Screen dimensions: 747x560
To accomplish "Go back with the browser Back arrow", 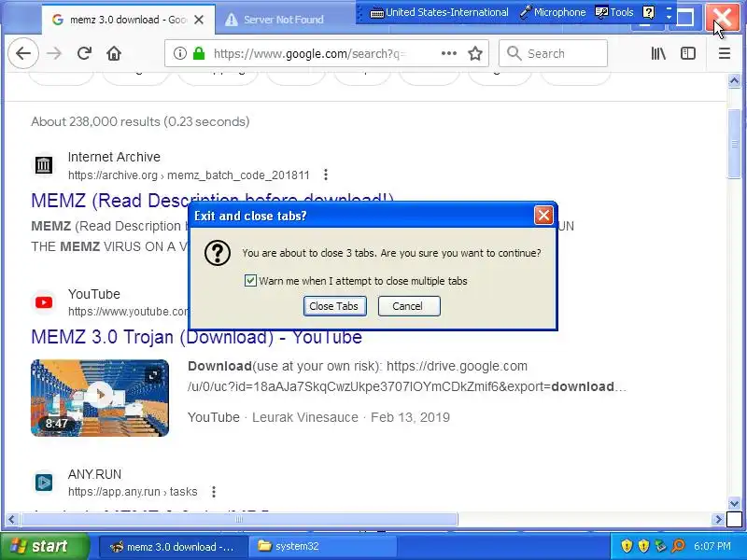I will click(23, 53).
